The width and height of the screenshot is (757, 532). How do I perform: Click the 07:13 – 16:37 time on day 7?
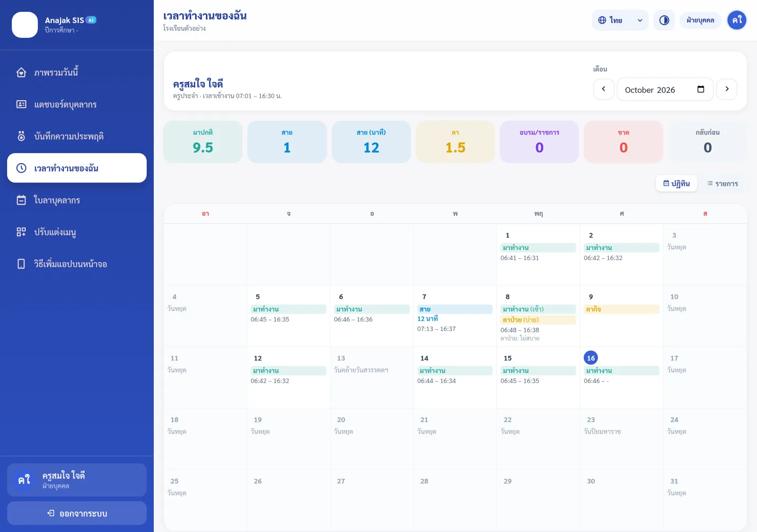pyautogui.click(x=436, y=329)
